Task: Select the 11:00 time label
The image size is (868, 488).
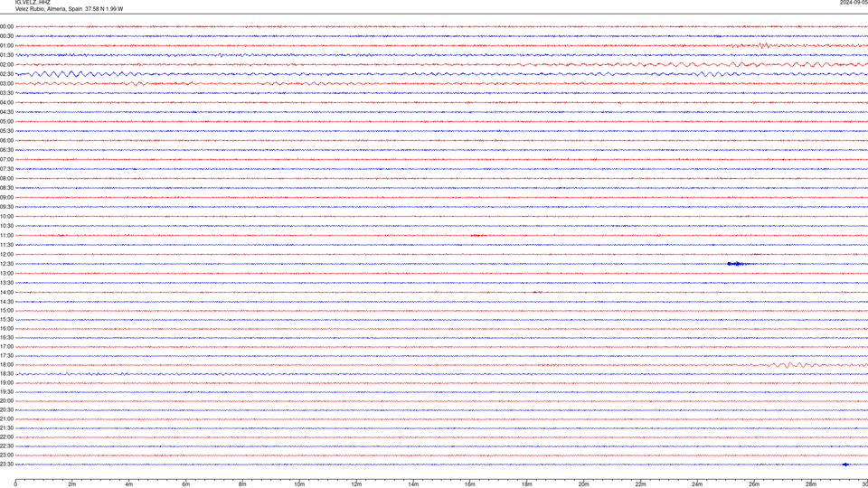Action: click(6, 235)
